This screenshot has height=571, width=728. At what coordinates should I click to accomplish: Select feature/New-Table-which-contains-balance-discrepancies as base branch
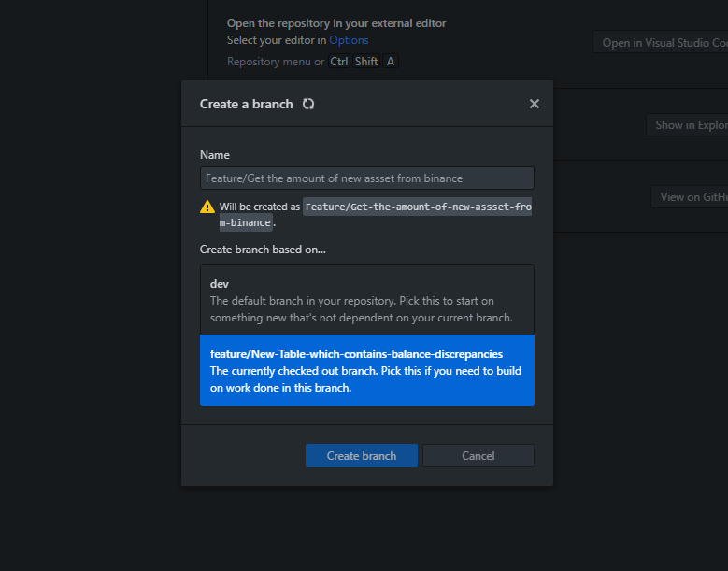(366, 370)
